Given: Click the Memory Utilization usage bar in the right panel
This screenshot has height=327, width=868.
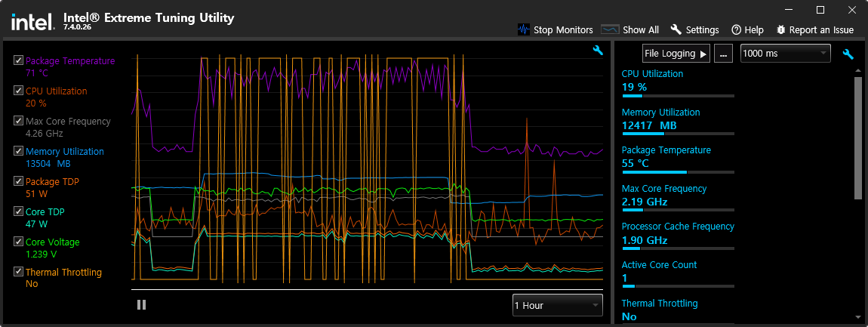Looking at the screenshot, I should (x=678, y=134).
